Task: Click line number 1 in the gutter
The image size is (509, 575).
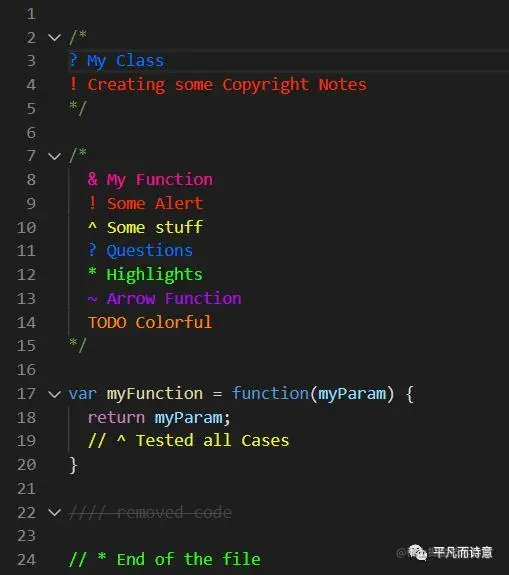Action: point(31,14)
